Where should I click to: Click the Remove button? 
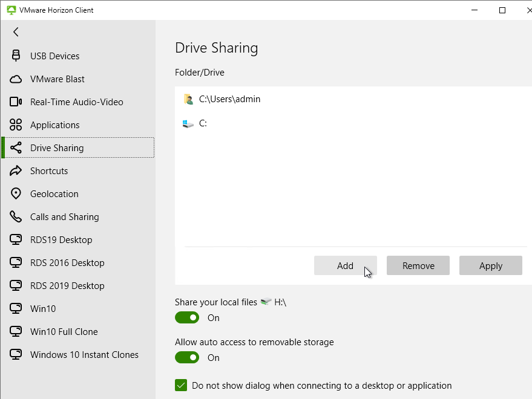pos(418,265)
